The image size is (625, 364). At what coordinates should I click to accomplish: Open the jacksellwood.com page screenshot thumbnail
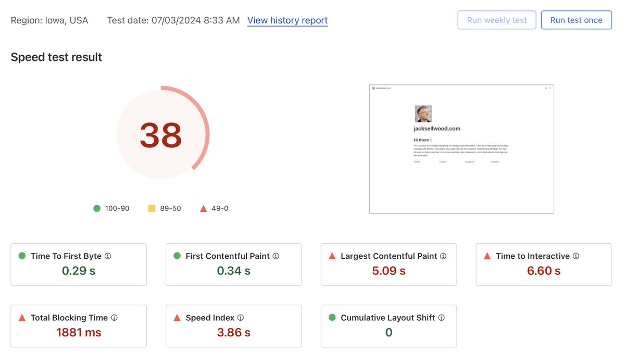(x=461, y=149)
